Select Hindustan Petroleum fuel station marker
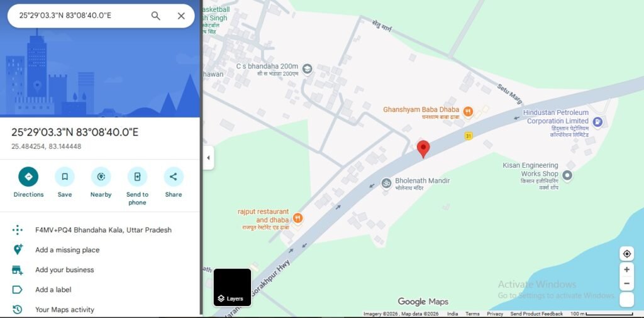Viewport: 644px width, 318px height. tap(597, 121)
